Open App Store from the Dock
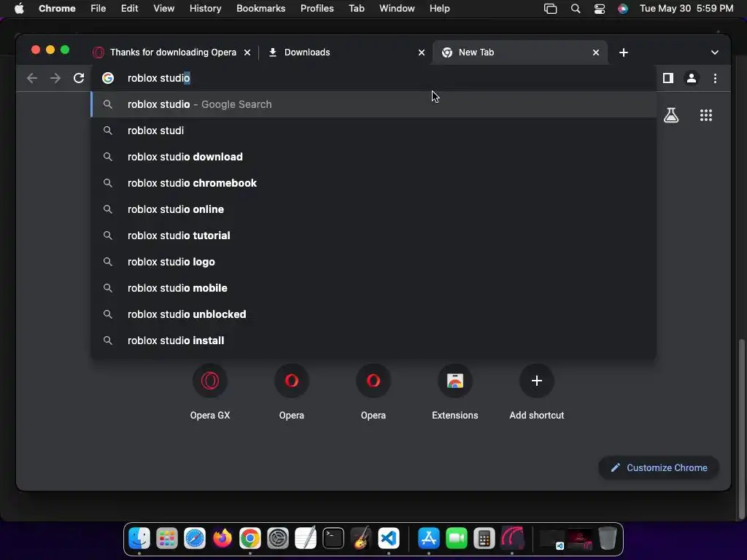The image size is (747, 560). click(428, 538)
